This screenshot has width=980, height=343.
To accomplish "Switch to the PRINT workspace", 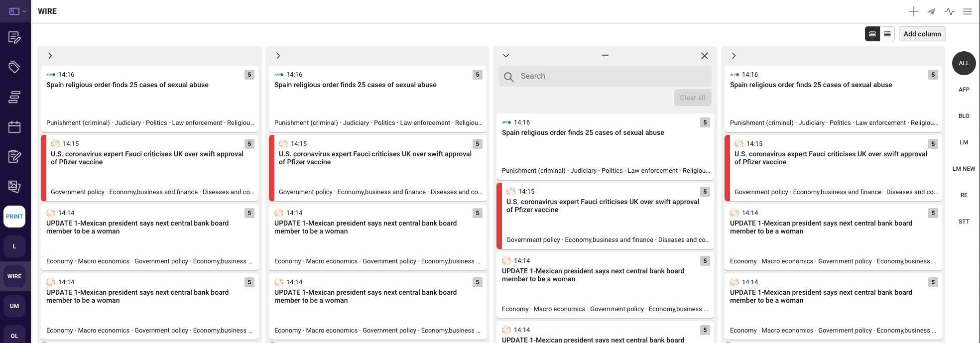I will click(14, 217).
